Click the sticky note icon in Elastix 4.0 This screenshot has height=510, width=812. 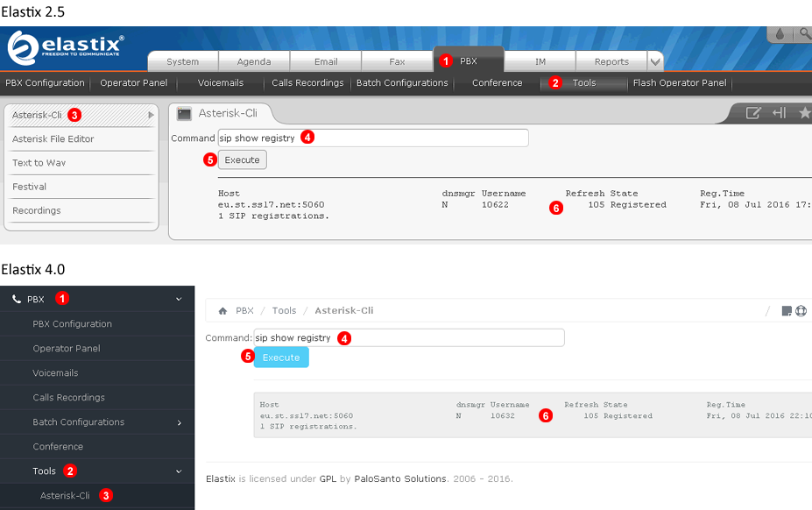786,311
